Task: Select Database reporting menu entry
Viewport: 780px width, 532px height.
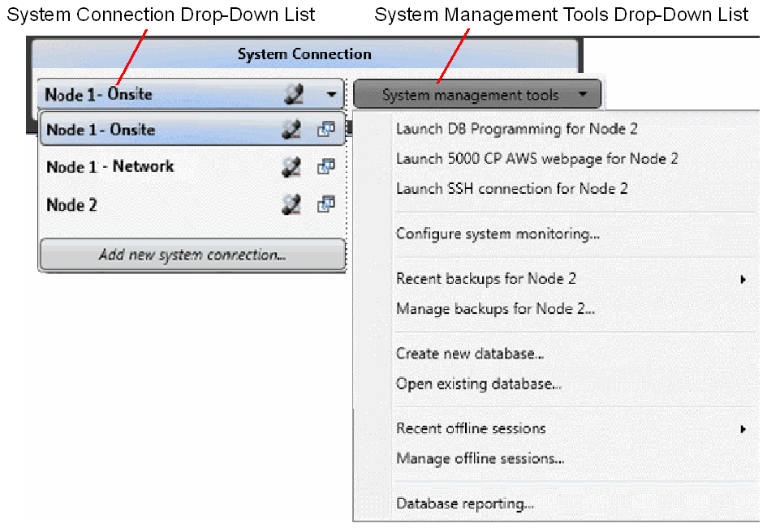Action: pos(464,504)
